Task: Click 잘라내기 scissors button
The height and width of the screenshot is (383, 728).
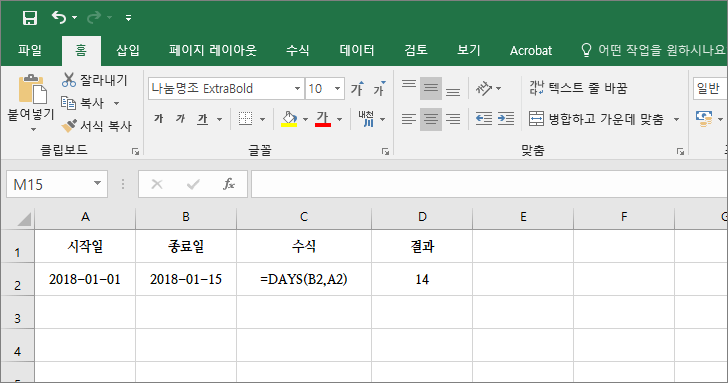Action: tap(94, 80)
